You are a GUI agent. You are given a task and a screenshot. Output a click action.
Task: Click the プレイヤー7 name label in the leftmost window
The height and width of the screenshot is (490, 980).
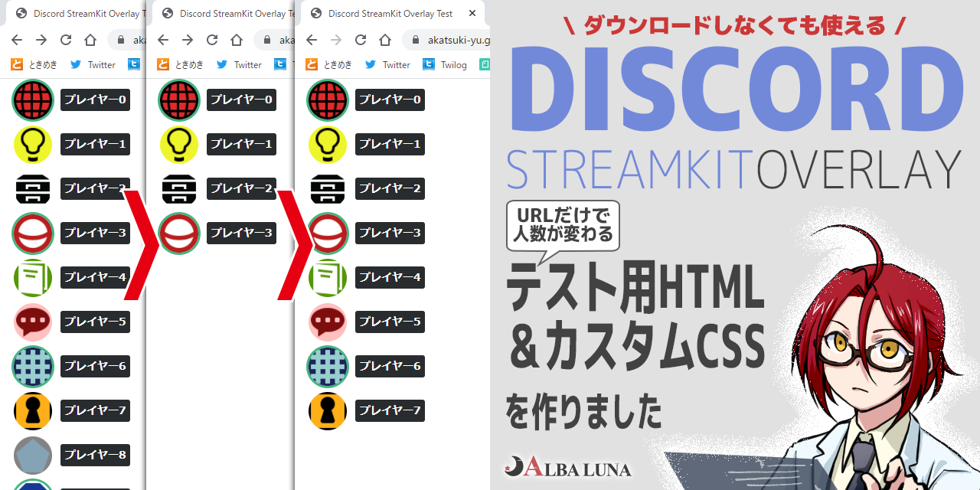point(95,410)
